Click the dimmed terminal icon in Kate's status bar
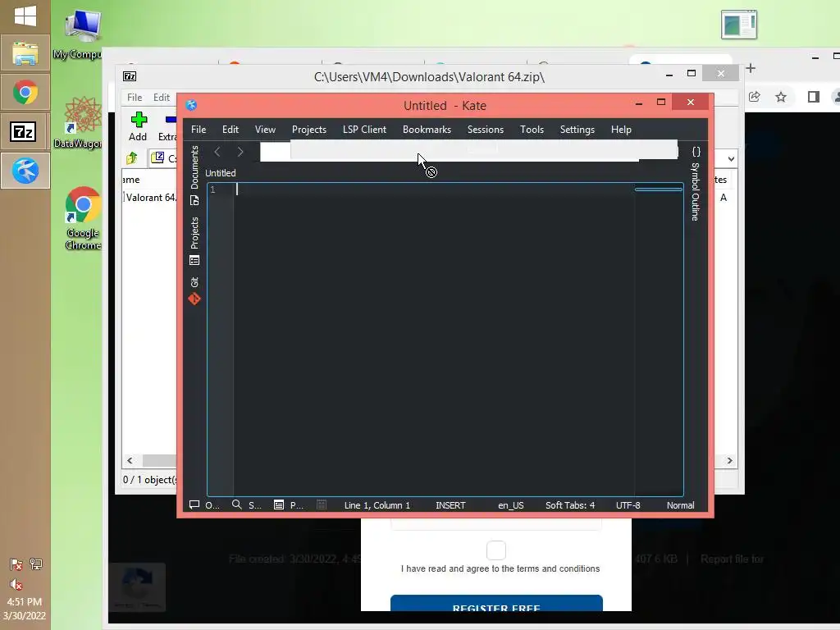Image resolution: width=840 pixels, height=630 pixels. 322,504
